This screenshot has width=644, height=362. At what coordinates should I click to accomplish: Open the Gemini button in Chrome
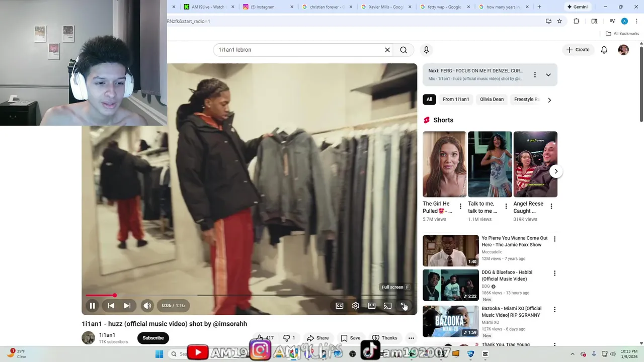[x=577, y=7]
